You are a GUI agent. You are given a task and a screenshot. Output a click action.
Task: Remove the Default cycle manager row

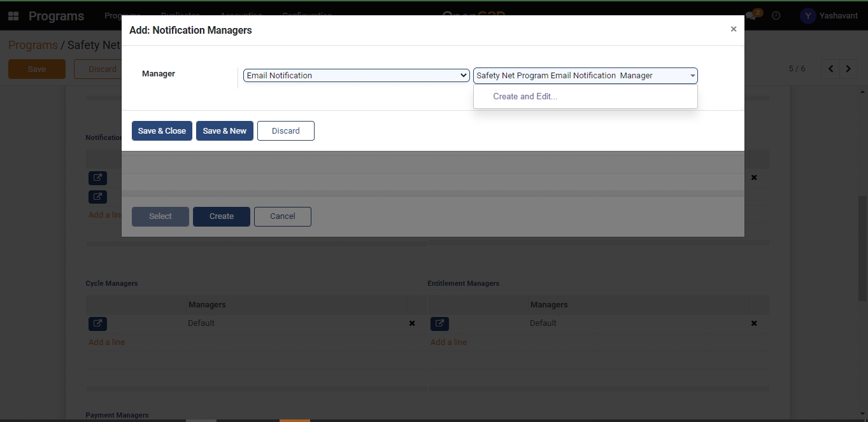point(412,323)
